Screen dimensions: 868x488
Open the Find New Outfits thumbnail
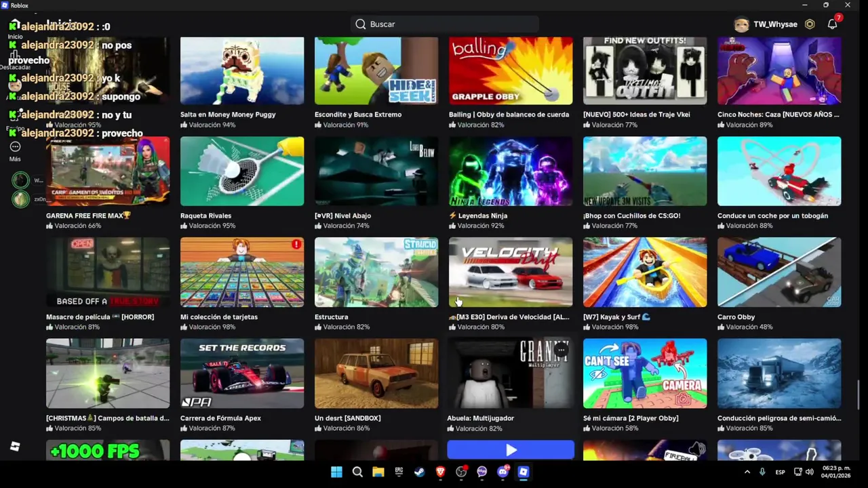(645, 70)
